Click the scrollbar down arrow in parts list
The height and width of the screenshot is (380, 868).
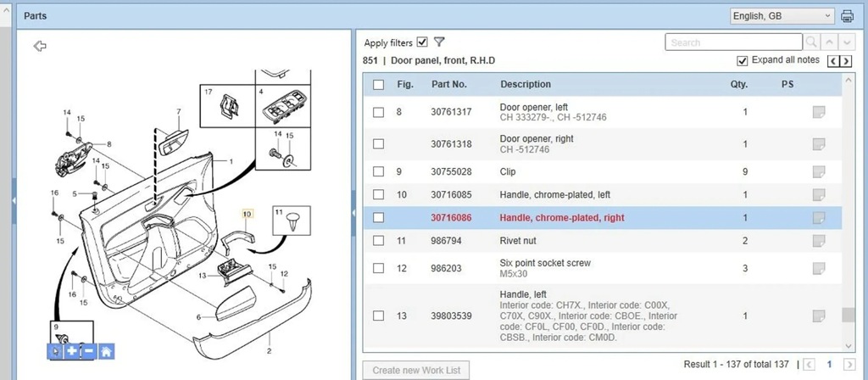[x=848, y=346]
